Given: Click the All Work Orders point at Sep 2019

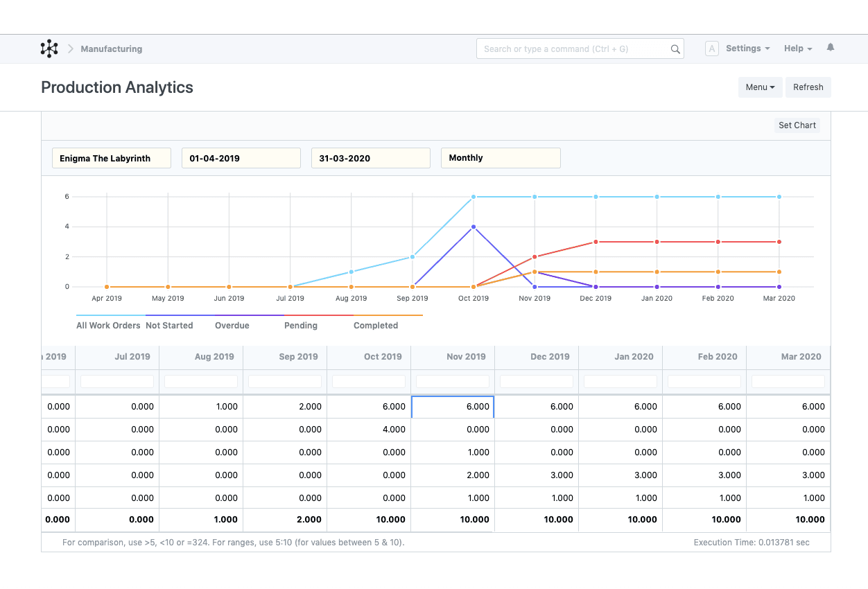Looking at the screenshot, I should (413, 256).
